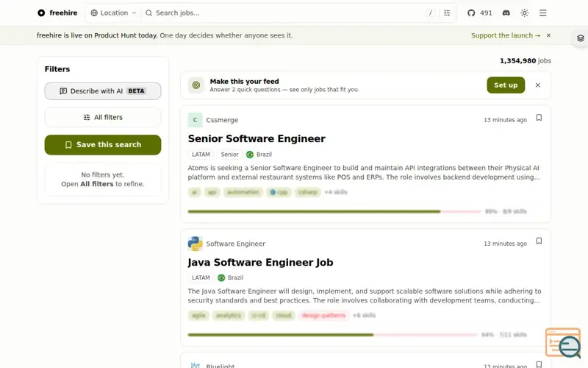588x368 pixels.
Task: Click the Python logo company avatar
Action: 195,244
